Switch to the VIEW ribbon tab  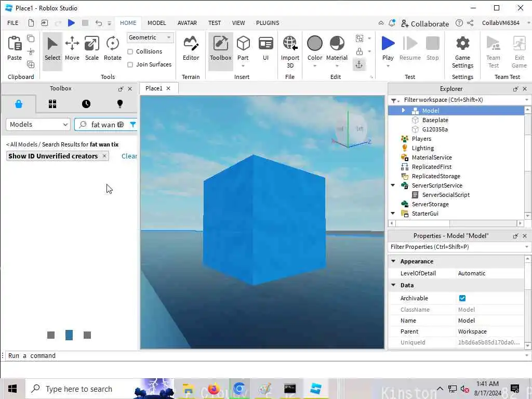238,23
